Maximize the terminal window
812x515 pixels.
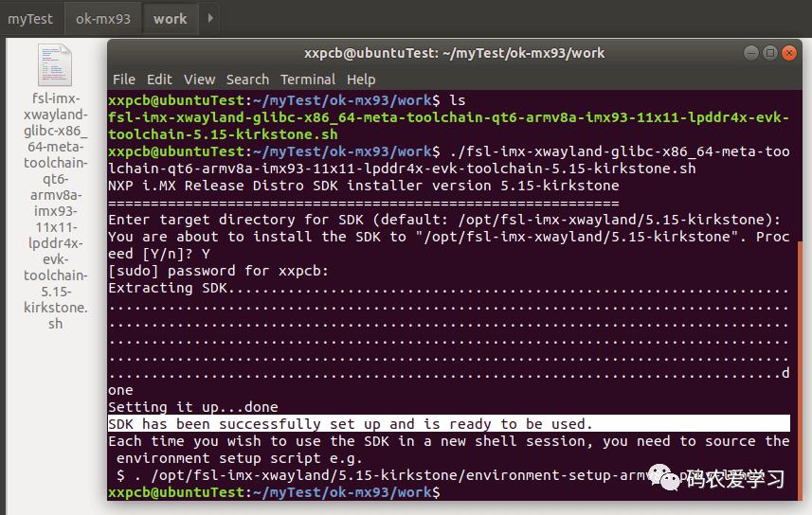pos(770,53)
